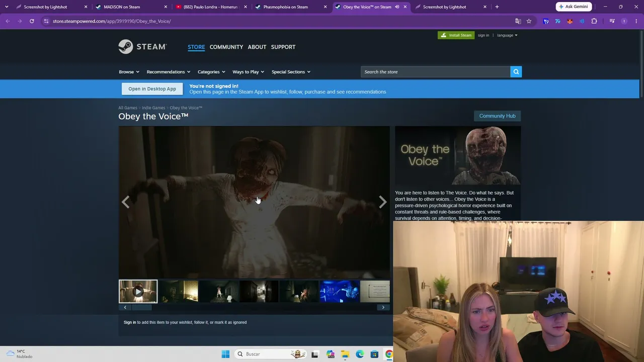Click the Obey the Voice capsule header image
This screenshot has height=362, width=644.
458,155
